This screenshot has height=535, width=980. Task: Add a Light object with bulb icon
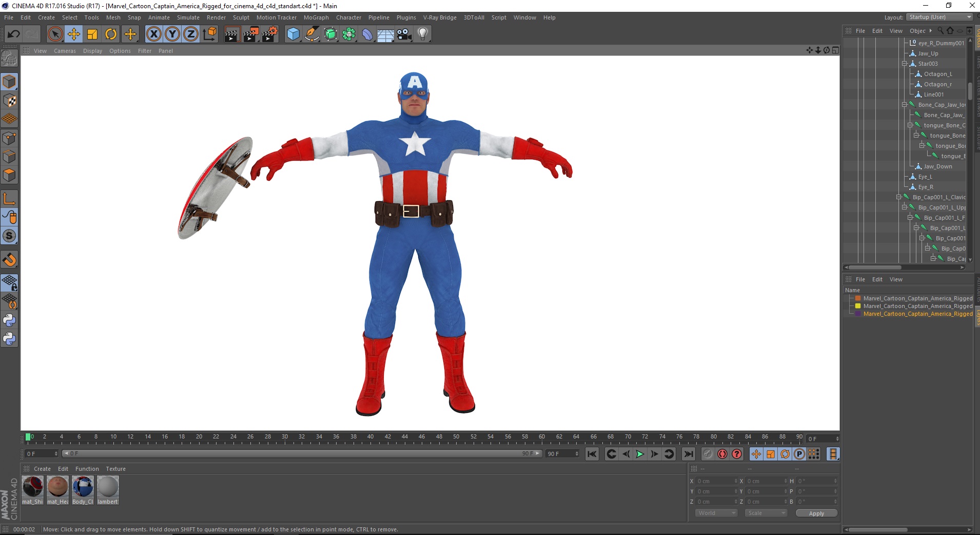pos(422,34)
